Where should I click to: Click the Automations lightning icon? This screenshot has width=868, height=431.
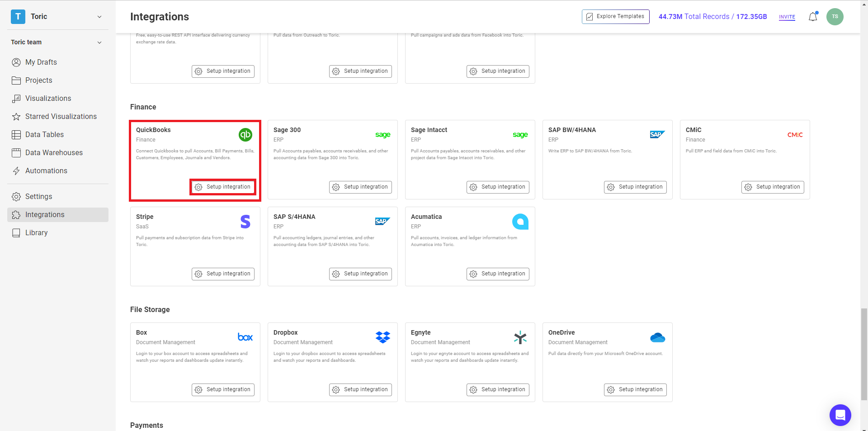tap(16, 171)
